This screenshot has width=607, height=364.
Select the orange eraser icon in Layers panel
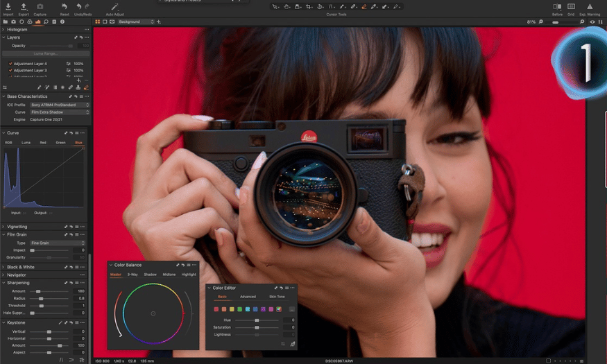point(86,87)
